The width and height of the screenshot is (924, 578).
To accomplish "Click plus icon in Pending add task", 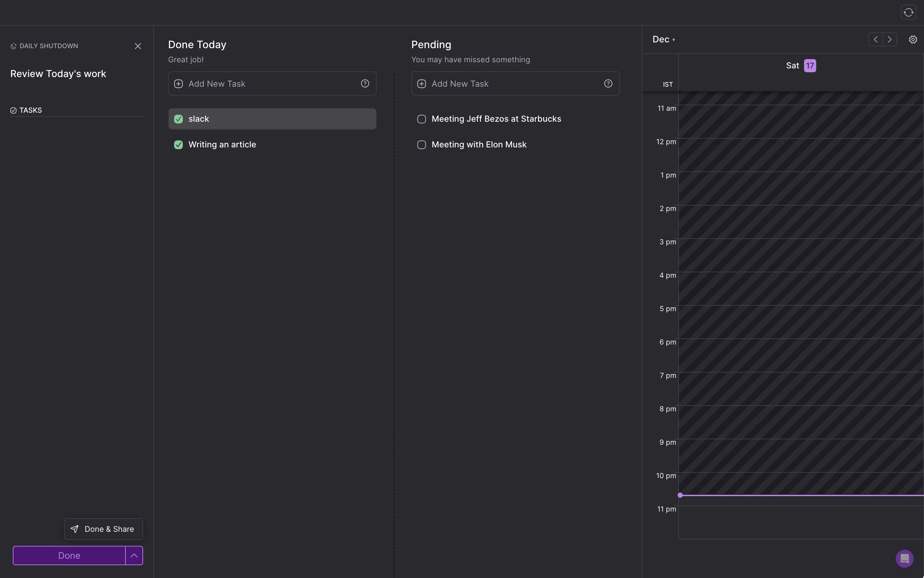I will 422,84.
